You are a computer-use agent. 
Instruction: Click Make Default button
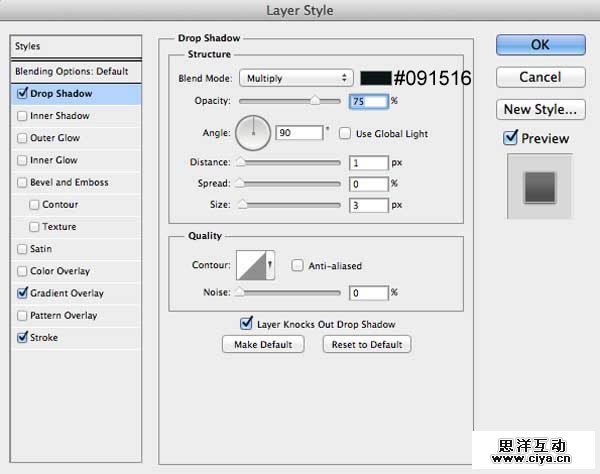point(263,344)
